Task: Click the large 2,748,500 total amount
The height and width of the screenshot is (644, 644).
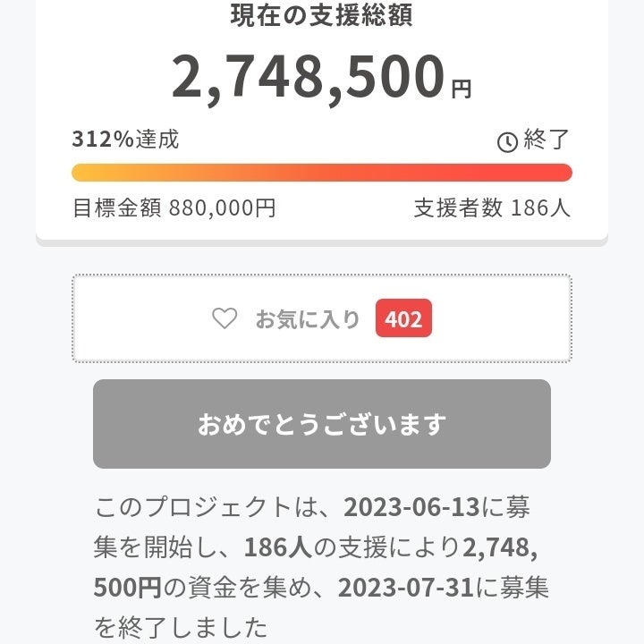Action: point(308,78)
